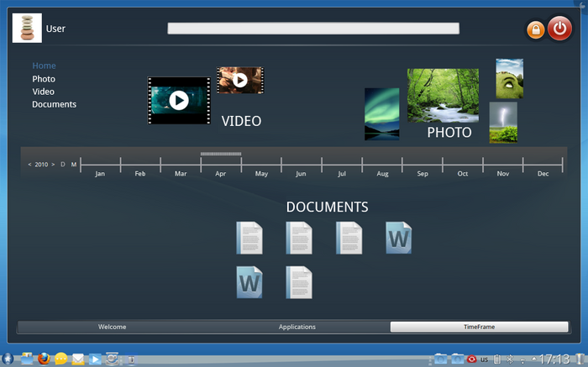Click the red power shutdown button

[559, 28]
